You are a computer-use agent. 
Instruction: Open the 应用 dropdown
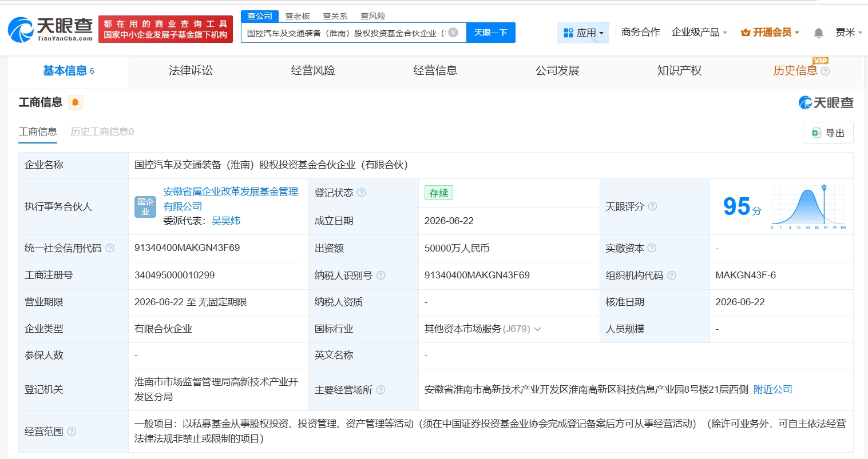pos(583,33)
